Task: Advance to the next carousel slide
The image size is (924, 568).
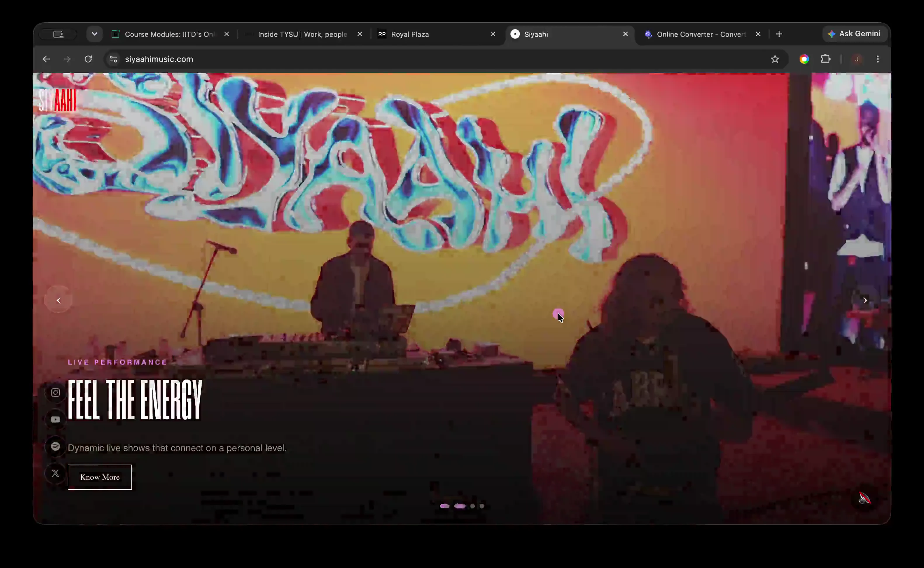Action: [865, 300]
